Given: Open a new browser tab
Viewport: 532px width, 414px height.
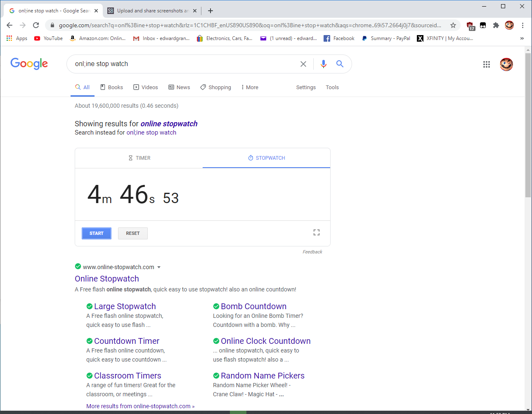Looking at the screenshot, I should (x=210, y=11).
